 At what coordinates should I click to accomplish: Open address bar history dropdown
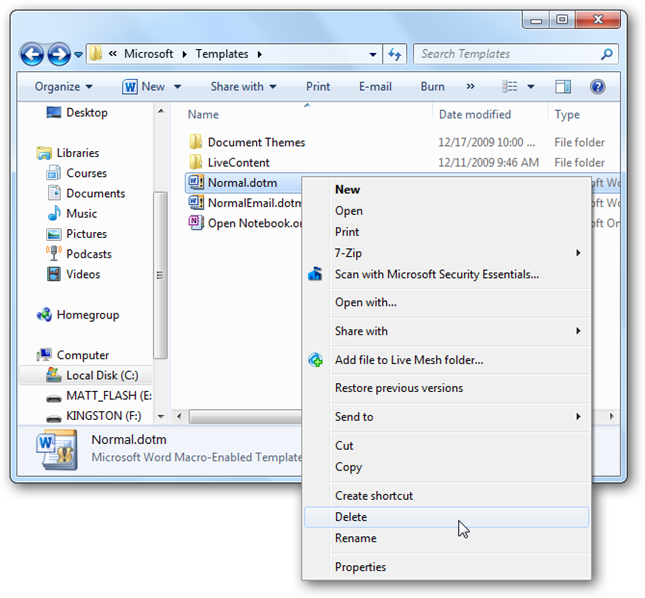[x=373, y=54]
